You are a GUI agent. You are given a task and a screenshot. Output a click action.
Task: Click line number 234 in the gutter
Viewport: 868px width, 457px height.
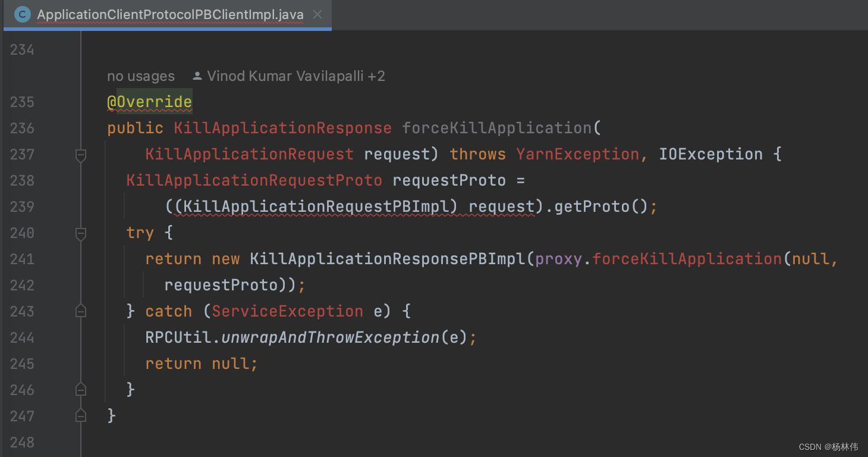(x=22, y=50)
